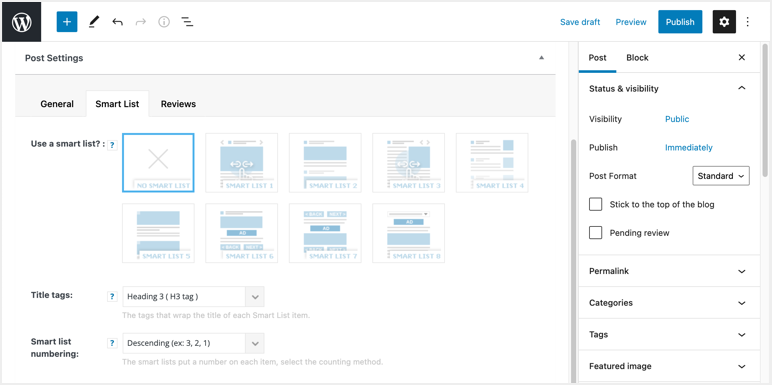Open the document details info icon

(164, 22)
